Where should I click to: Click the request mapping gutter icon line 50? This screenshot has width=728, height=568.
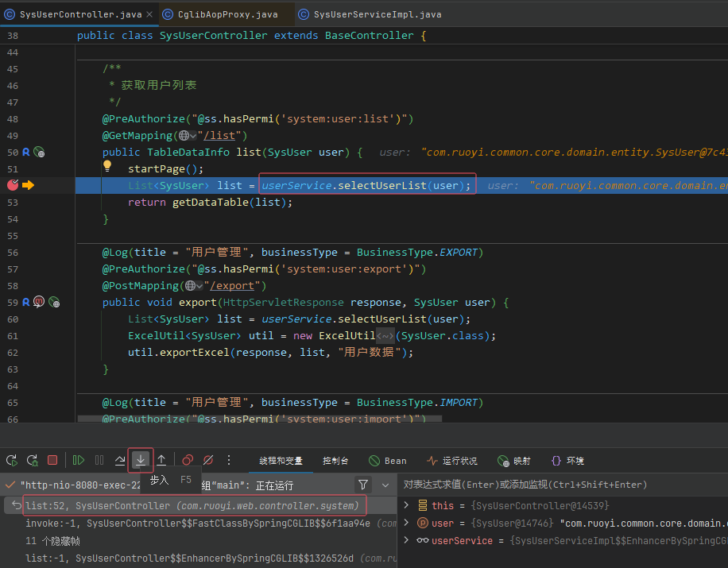tap(40, 153)
